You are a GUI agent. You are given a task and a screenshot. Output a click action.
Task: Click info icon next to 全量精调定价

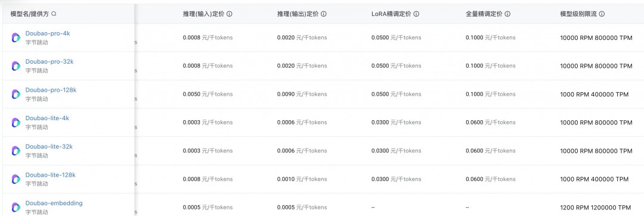[x=507, y=14]
